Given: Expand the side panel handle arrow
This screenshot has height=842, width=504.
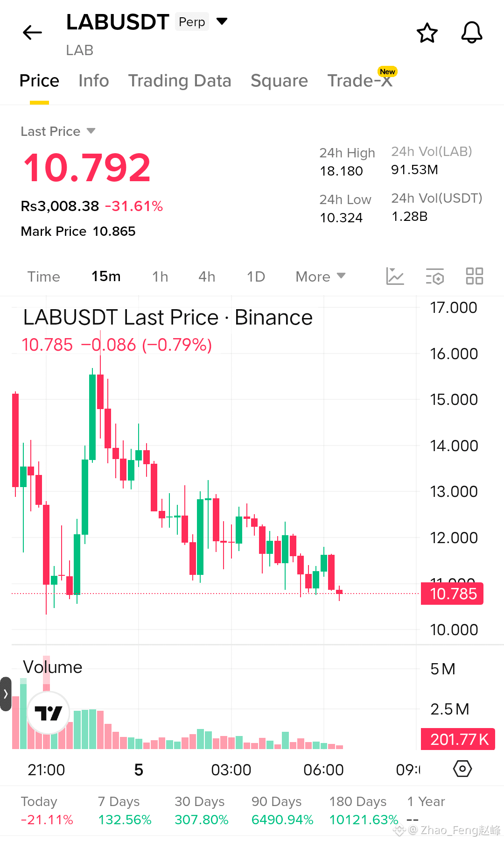Looking at the screenshot, I should coord(6,694).
